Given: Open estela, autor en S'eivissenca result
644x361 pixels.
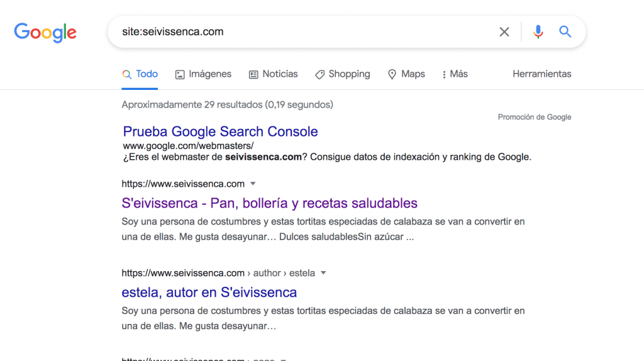Looking at the screenshot, I should coord(209,292).
